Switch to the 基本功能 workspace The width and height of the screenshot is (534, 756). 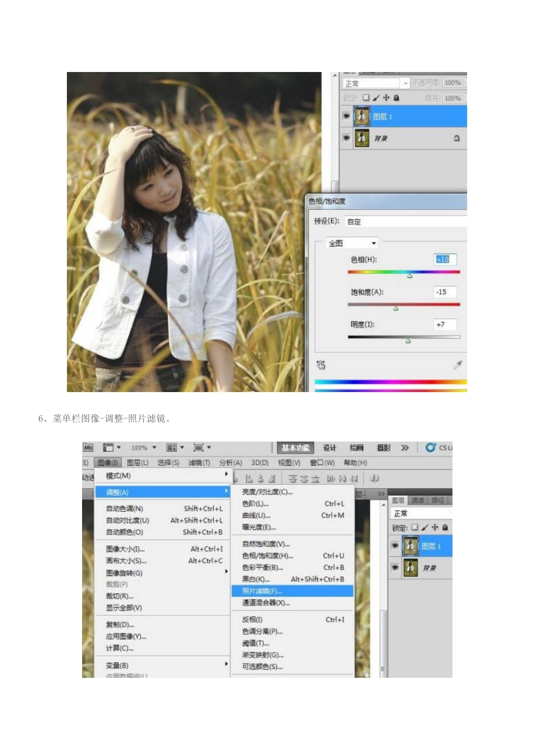(x=295, y=448)
